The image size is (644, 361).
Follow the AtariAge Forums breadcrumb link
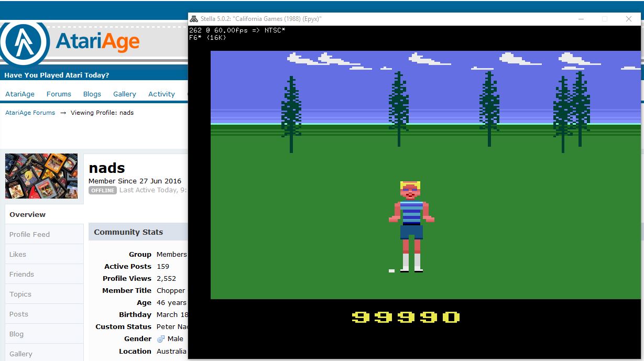point(30,113)
